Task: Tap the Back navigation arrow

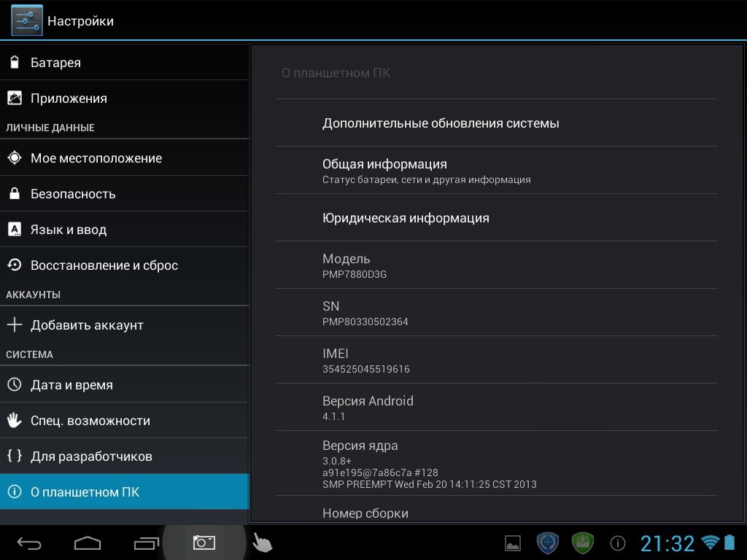Action: click(x=29, y=542)
